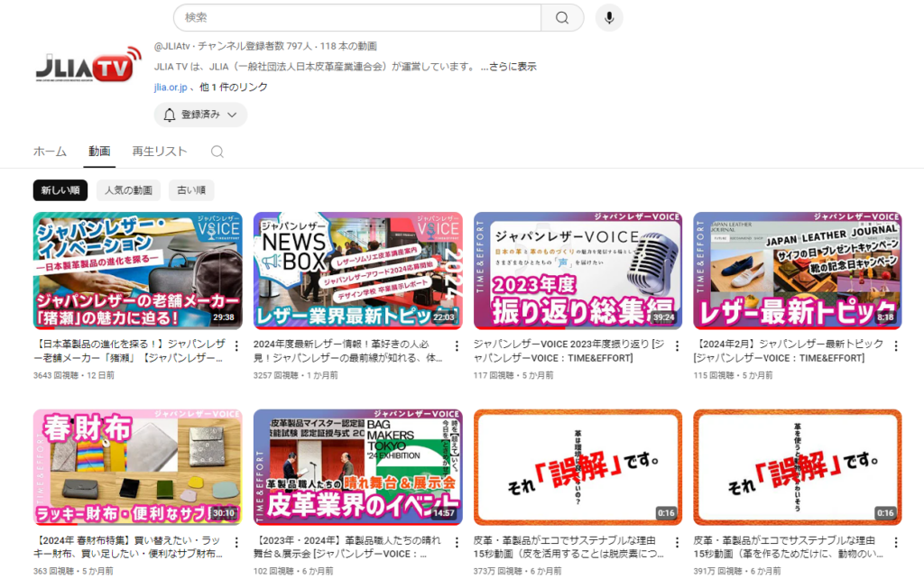Open the JLIA TV channel logo
Screen dimensions: 924x588
(x=88, y=66)
